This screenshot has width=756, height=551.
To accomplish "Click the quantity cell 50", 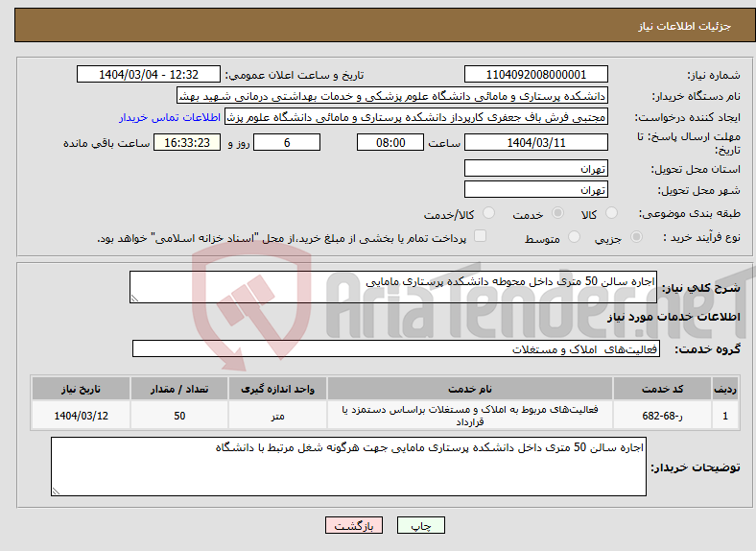I will pyautogui.click(x=179, y=416).
